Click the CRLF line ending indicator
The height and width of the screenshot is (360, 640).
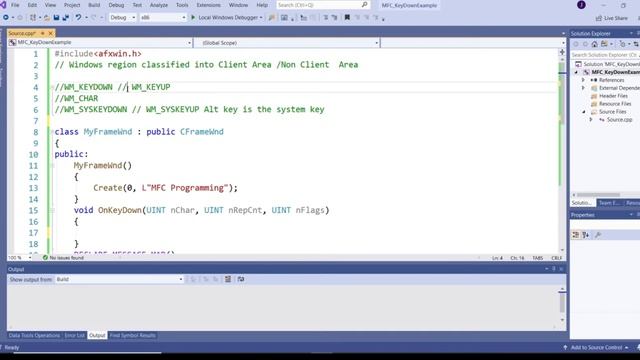point(557,258)
